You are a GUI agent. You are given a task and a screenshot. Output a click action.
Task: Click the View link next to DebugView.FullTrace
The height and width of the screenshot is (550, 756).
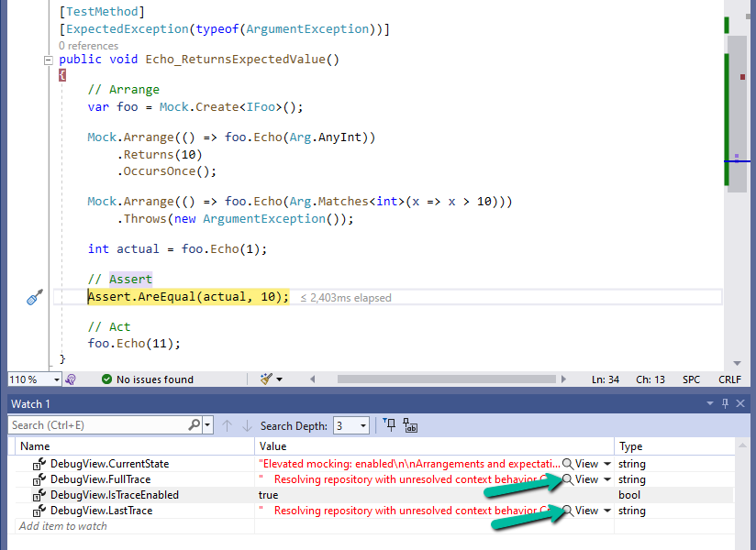[585, 478]
